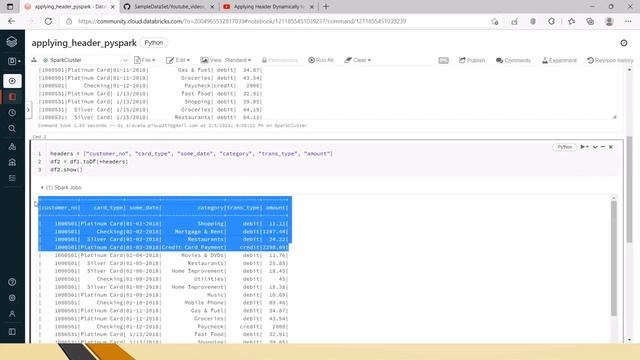Open the Recents clock icon

click(x=12, y=113)
